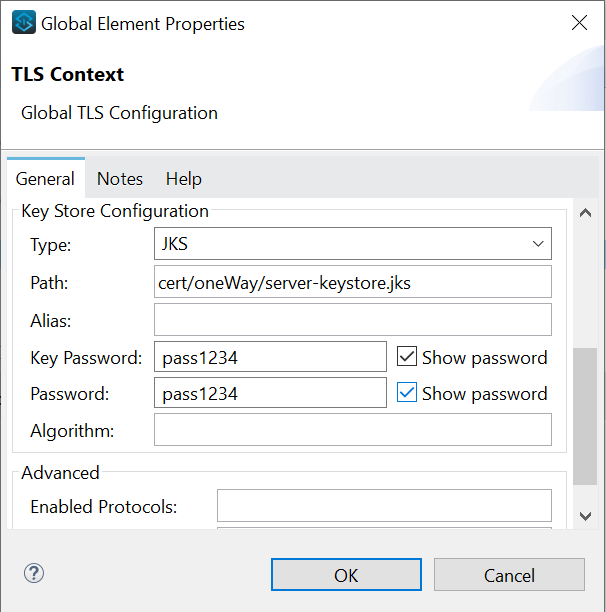This screenshot has height=612, width=606.
Task: Click the empty Algorithm input field
Action: click(352, 430)
